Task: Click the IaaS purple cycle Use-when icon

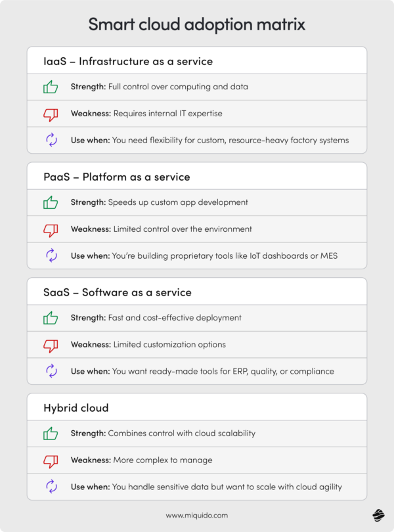Action: pos(51,140)
